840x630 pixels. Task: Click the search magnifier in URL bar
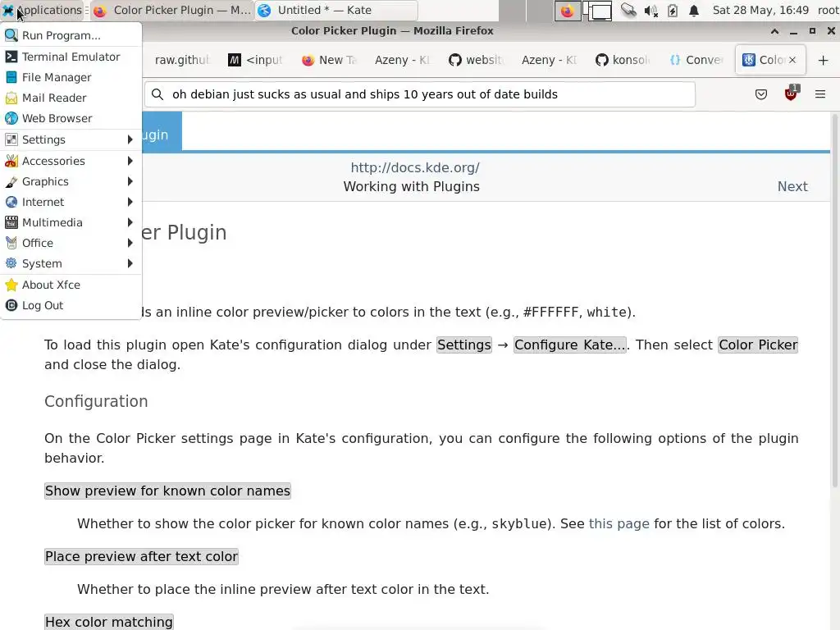tap(157, 94)
